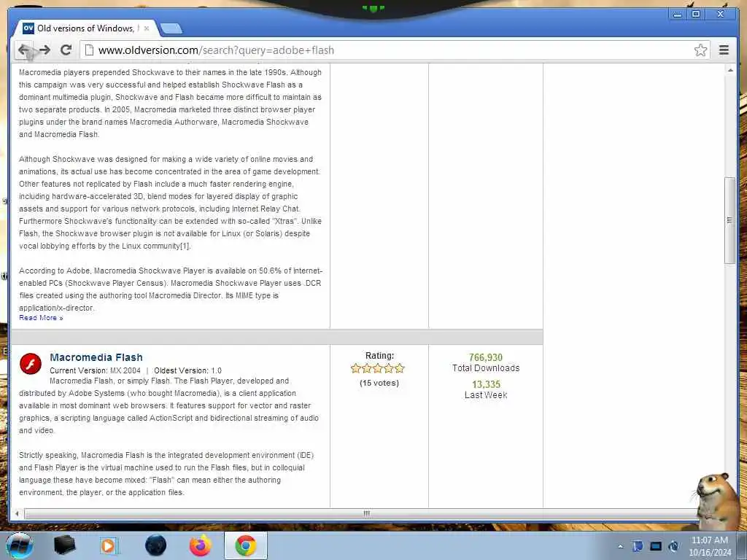Open the dark globe browser taskbar icon
747x560 pixels.
pos(155,545)
